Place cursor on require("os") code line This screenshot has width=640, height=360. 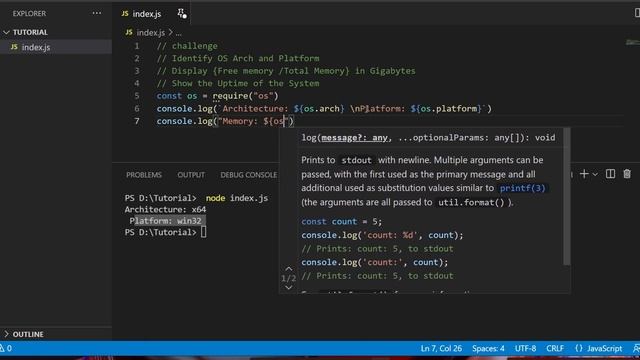(217, 96)
